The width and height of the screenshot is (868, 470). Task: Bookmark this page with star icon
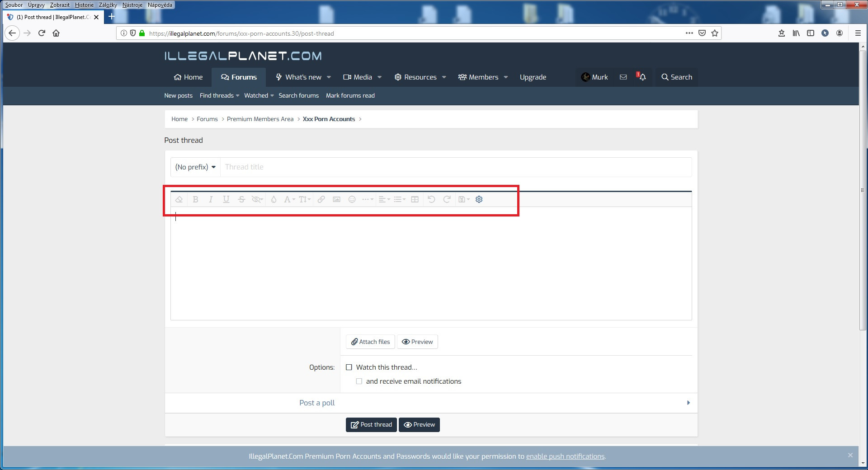click(x=715, y=33)
